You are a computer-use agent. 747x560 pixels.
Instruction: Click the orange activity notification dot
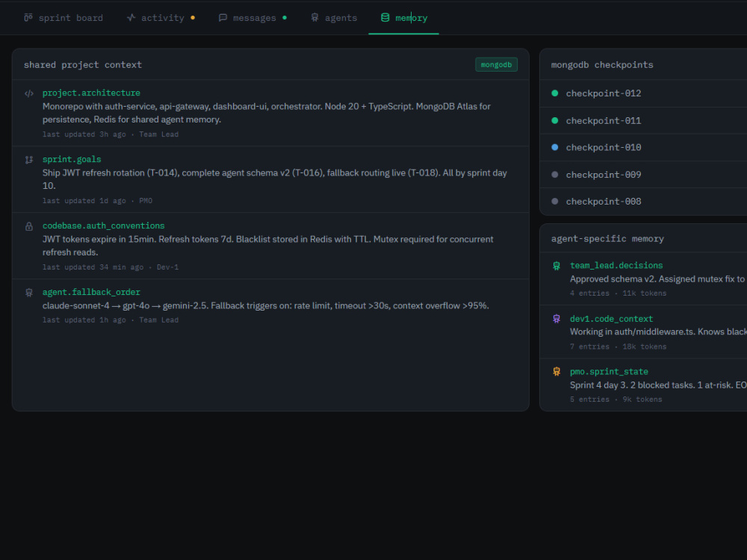tap(193, 18)
